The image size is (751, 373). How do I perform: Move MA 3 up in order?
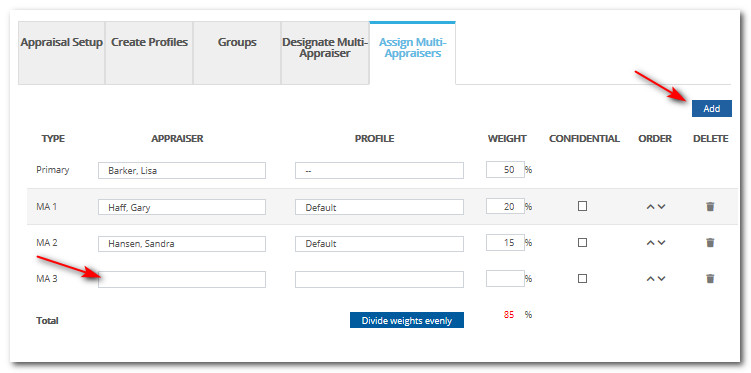pos(650,279)
